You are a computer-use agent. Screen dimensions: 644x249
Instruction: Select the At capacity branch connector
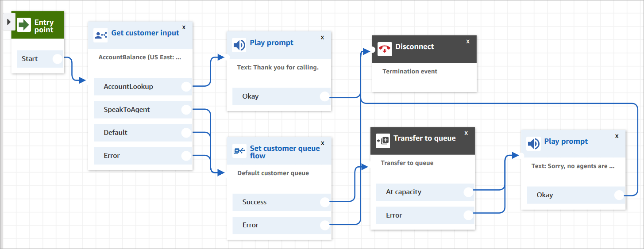tap(468, 192)
